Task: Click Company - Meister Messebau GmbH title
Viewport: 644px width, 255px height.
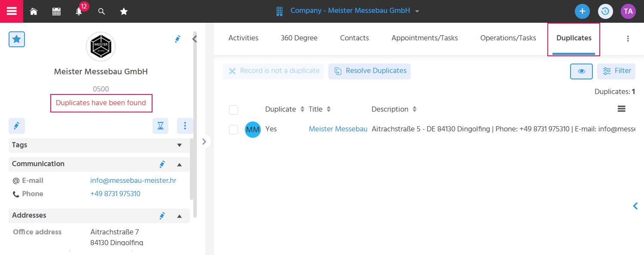Action: [350, 11]
